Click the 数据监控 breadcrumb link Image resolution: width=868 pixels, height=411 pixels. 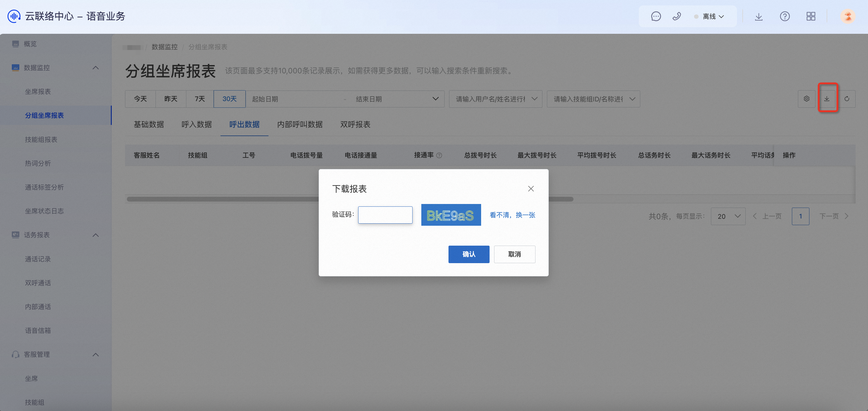click(x=164, y=47)
